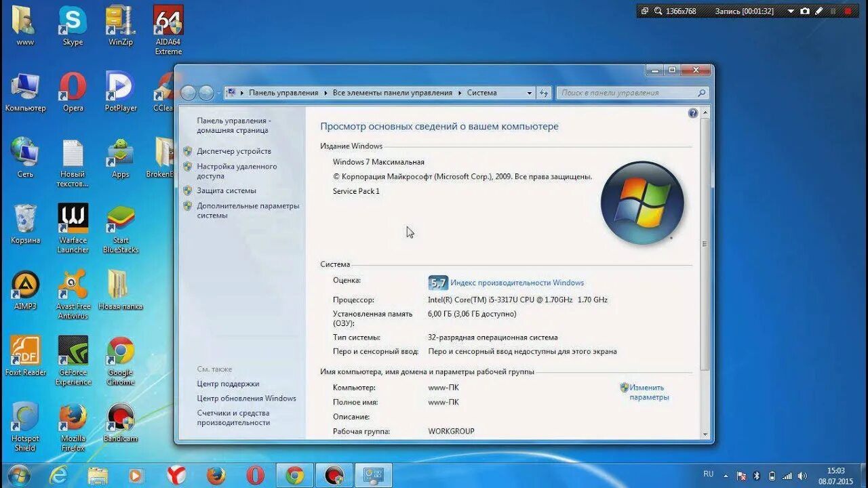Launch PotPlayer from the desktop

click(121, 91)
